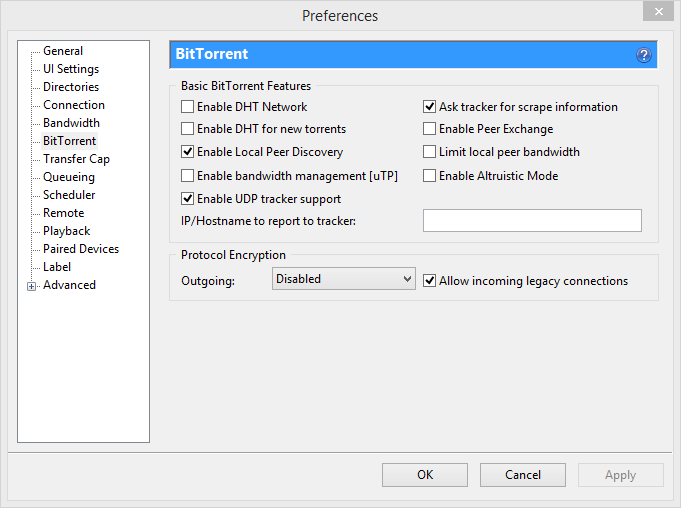
Task: Uncheck Ask tracker for scrape information
Action: tap(429, 106)
